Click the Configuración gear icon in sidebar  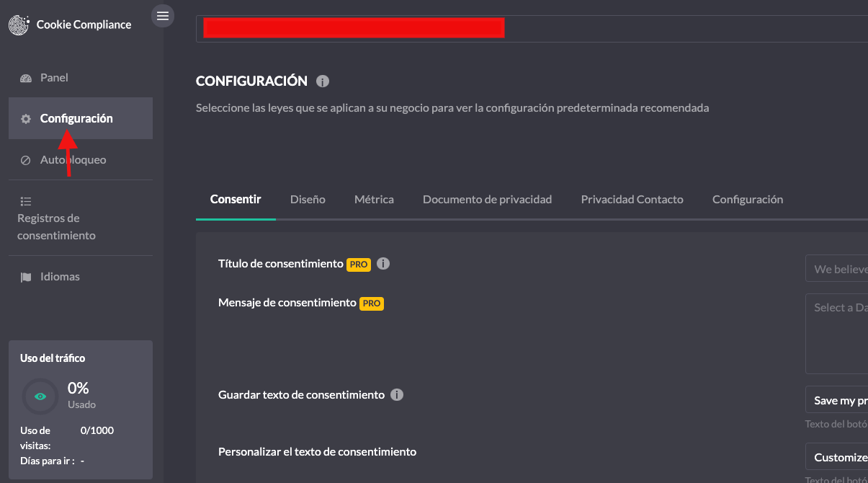click(x=26, y=119)
